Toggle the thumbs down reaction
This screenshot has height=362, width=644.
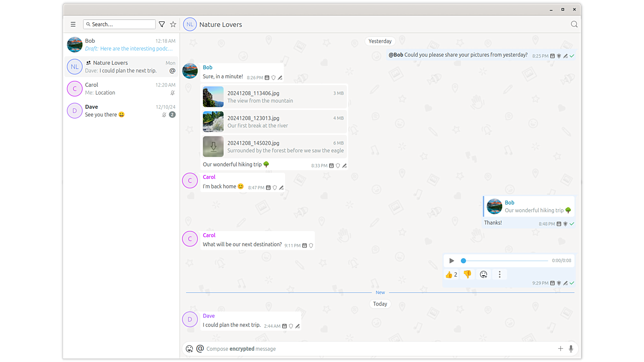(x=468, y=275)
